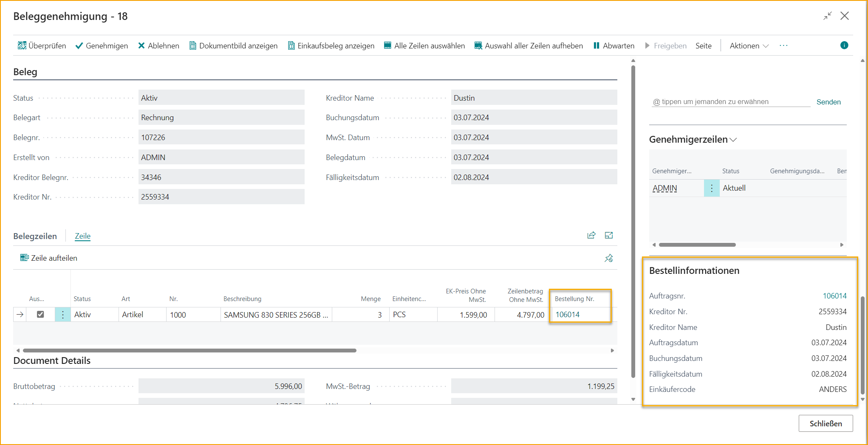Viewport: 868px width, 445px height.
Task: Open the Seite menu
Action: coord(703,45)
